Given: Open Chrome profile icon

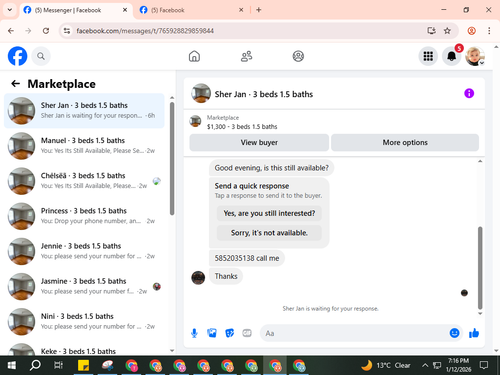Looking at the screenshot, I should (x=471, y=31).
